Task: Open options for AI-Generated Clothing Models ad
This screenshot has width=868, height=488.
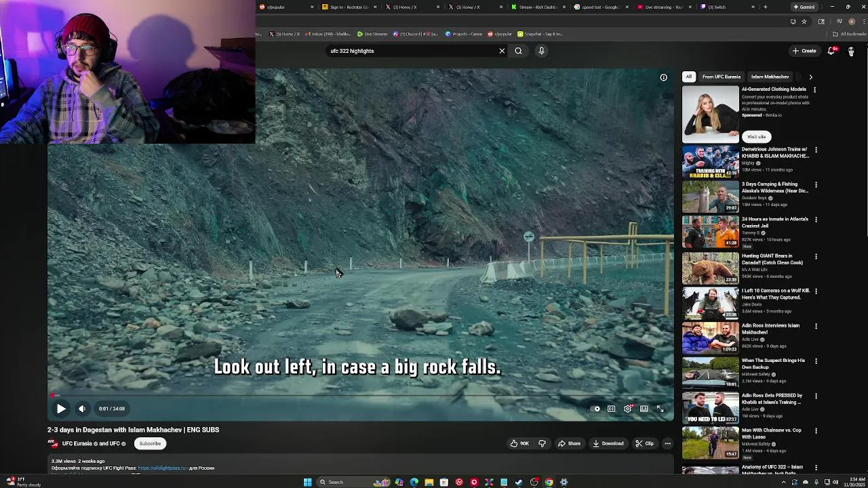Action: (815, 90)
